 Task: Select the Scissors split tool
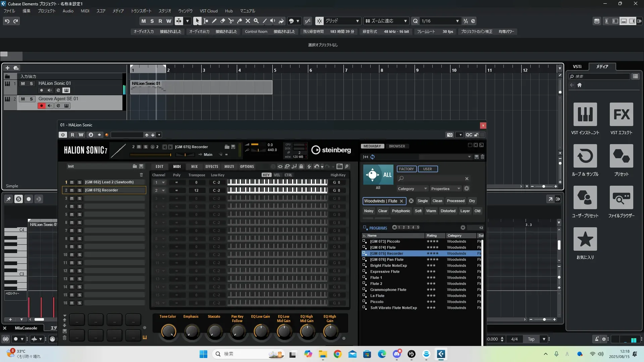point(231,21)
